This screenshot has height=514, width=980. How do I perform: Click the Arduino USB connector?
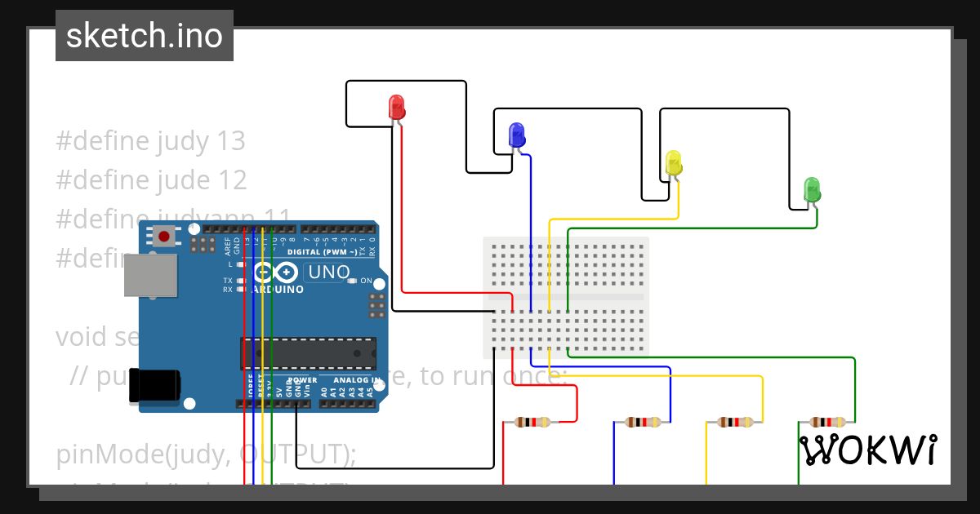[x=151, y=277]
